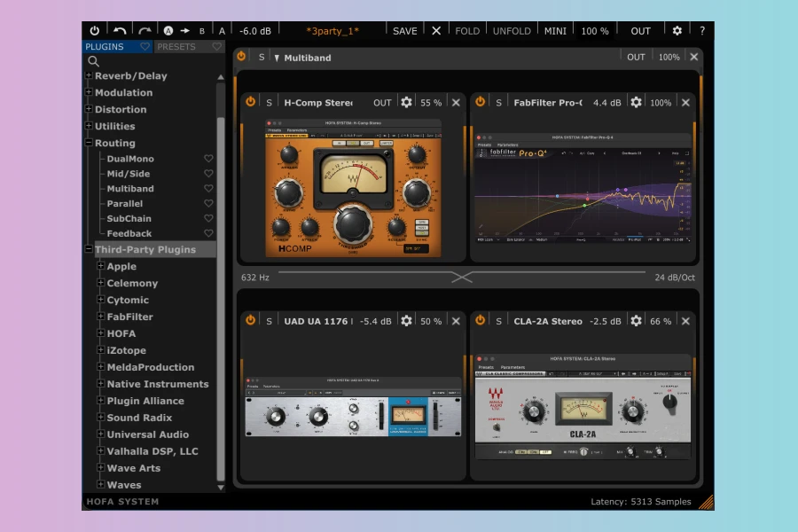The height and width of the screenshot is (532, 798).
Task: Expand the Waves vendor folder
Action: (x=101, y=484)
